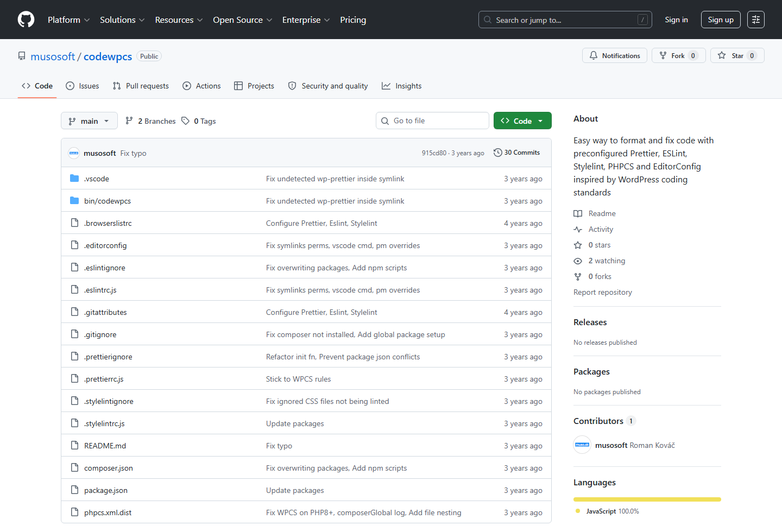Switch to the Pull requests tab
This screenshot has height=532, width=782.
click(141, 86)
